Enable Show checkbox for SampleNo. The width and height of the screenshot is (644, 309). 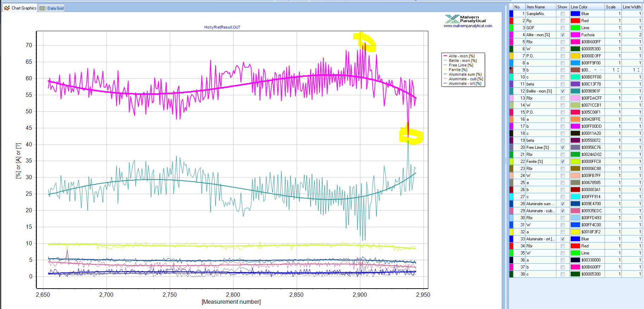(563, 14)
